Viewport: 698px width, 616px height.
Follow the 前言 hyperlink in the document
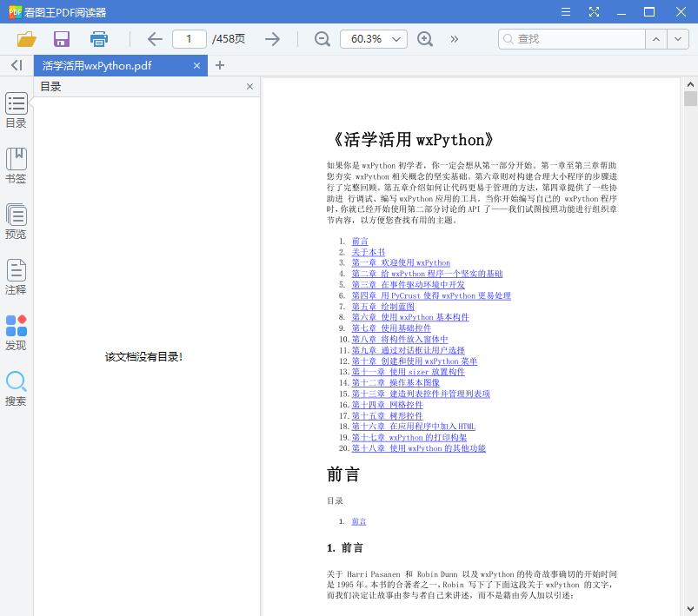(x=360, y=241)
